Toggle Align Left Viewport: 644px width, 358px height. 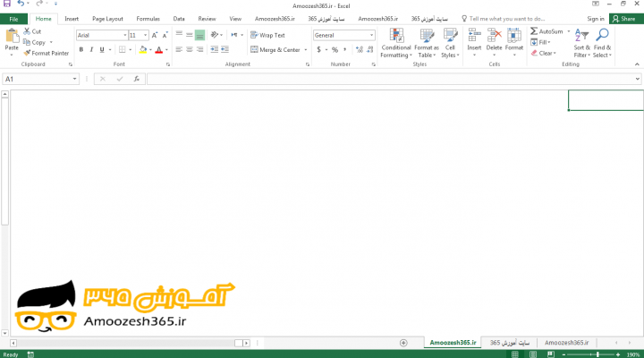pyautogui.click(x=179, y=49)
